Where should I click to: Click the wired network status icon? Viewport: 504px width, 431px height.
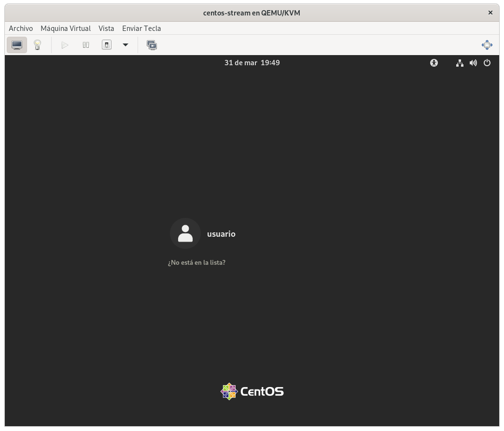click(x=460, y=63)
